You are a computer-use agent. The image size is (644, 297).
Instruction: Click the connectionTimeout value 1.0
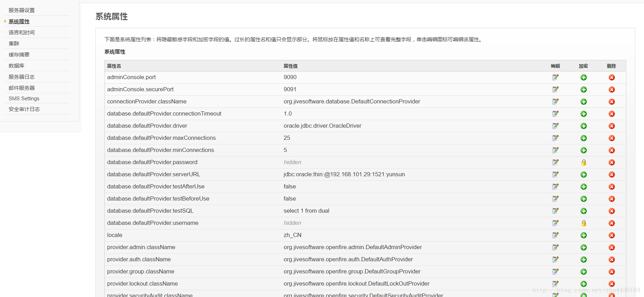coord(287,114)
